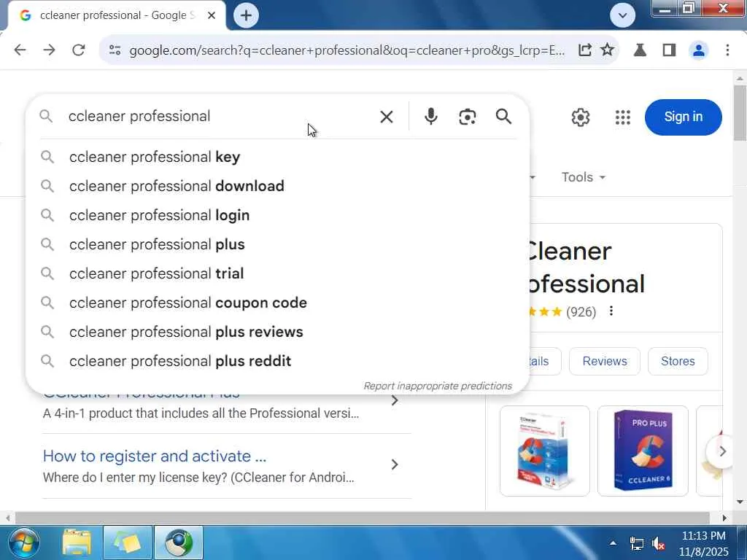Expand the Tools dropdown
This screenshot has width=747, height=560.
pos(583,177)
